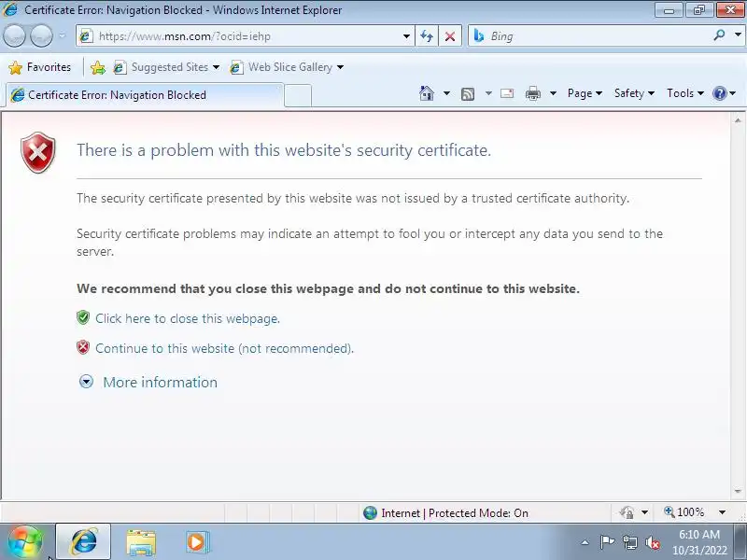Open the Favorites star button

coord(40,67)
